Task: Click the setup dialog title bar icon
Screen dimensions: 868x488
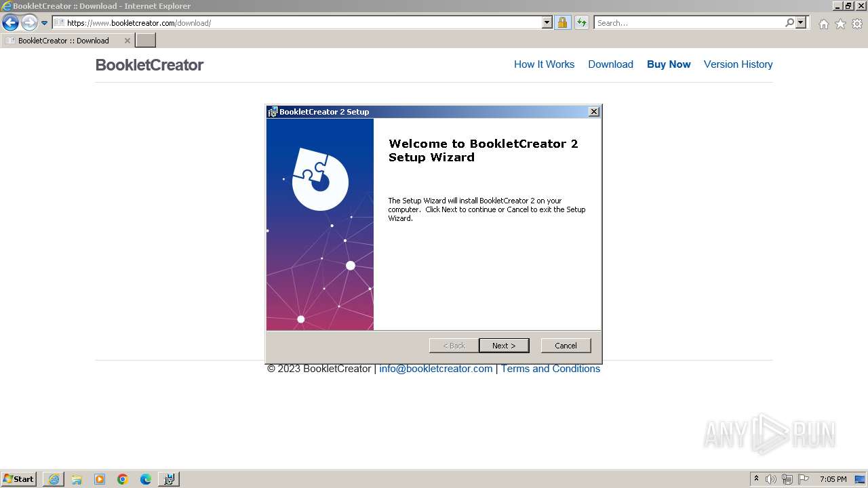Action: [273, 112]
